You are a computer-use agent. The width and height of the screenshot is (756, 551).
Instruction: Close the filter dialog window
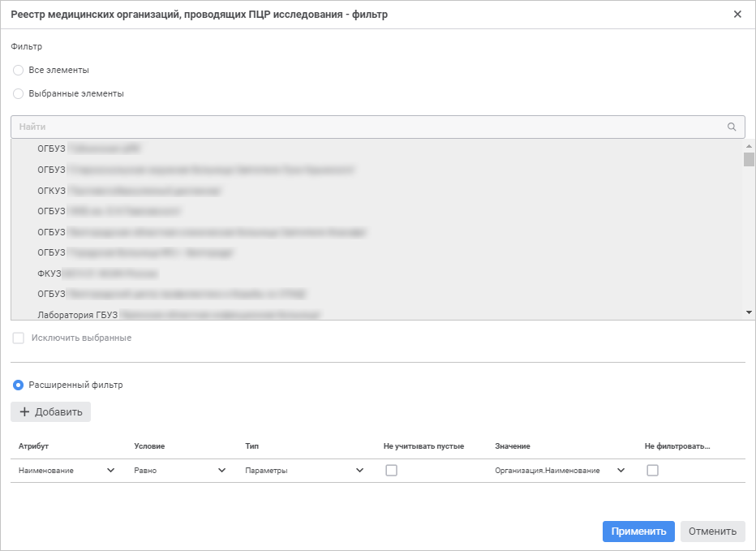tap(737, 15)
